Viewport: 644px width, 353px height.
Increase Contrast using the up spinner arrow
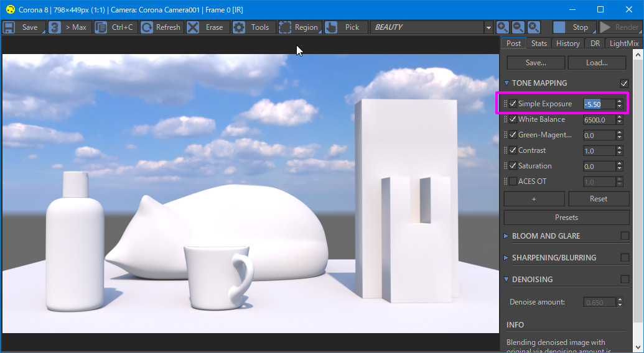[620, 148]
